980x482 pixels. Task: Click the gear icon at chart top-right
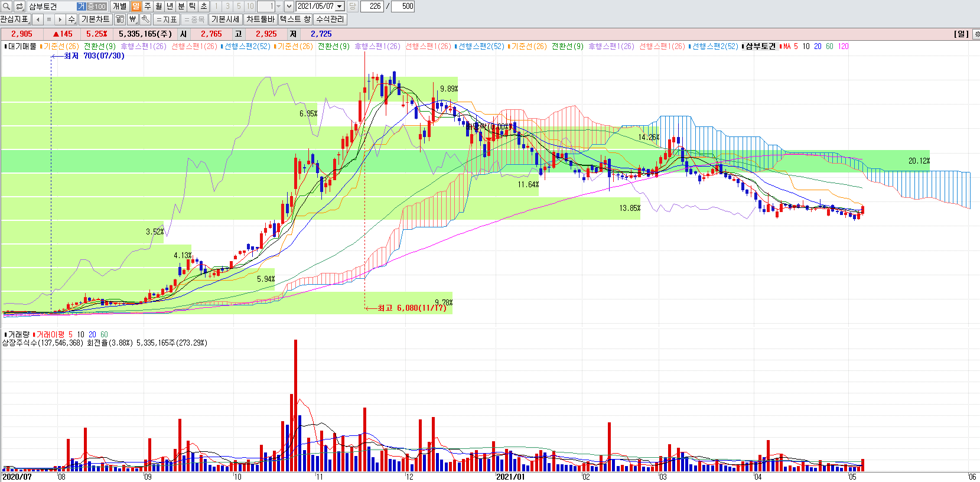(976, 34)
